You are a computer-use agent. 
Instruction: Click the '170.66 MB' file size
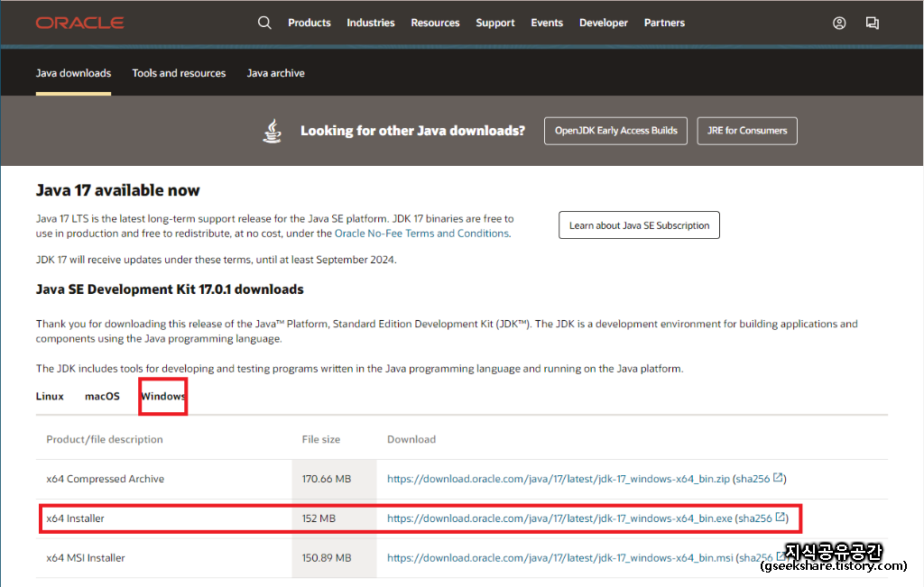[327, 480]
